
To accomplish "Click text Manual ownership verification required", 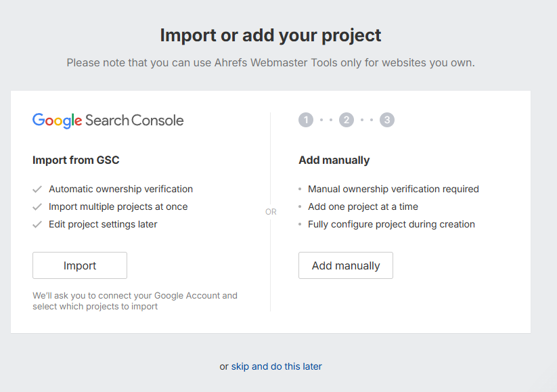I will (393, 189).
